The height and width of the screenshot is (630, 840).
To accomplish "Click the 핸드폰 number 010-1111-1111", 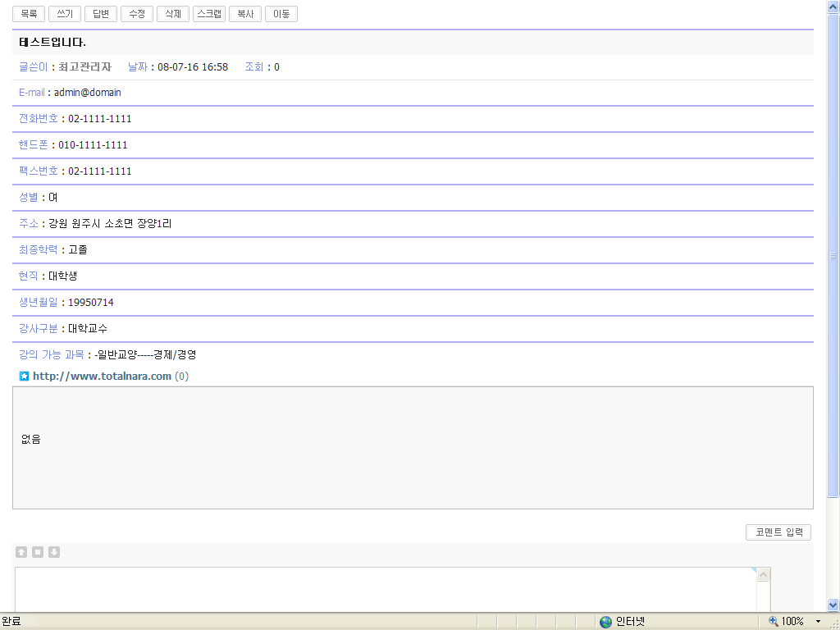I will (x=93, y=145).
